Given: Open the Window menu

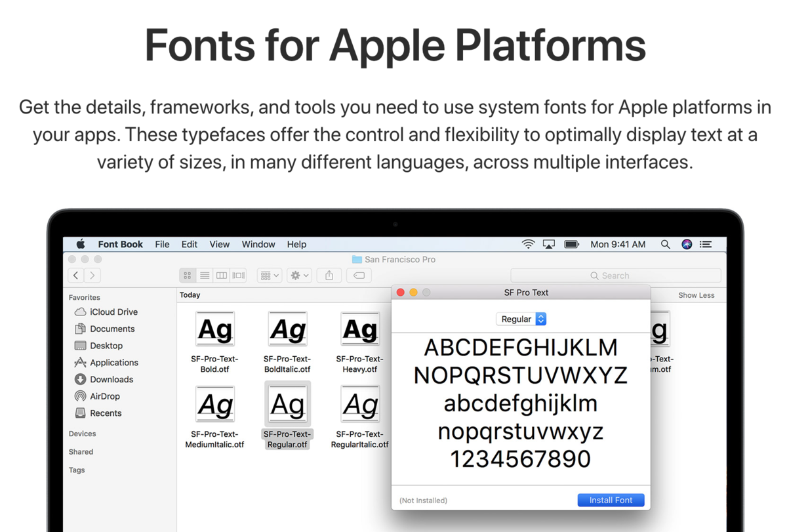Looking at the screenshot, I should (258, 244).
